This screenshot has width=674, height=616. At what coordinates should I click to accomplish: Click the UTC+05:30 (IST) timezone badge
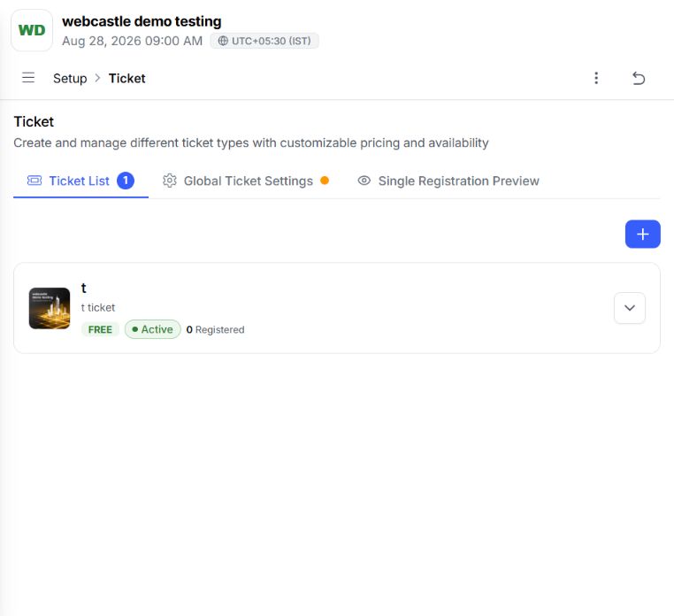264,41
